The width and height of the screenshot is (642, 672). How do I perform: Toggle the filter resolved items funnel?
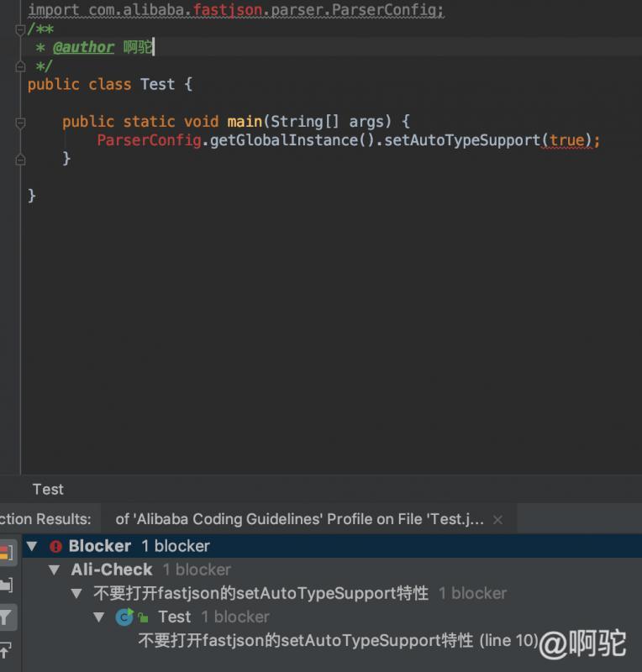(x=7, y=617)
